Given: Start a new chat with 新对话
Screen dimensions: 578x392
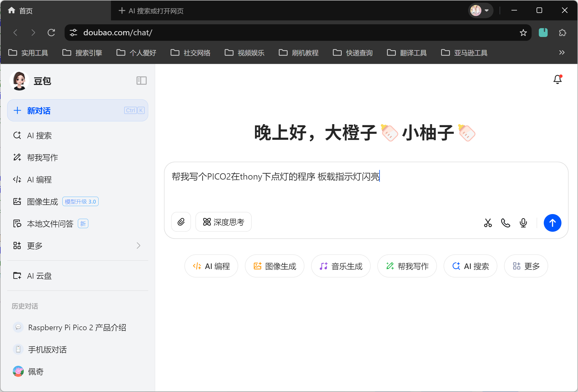Looking at the screenshot, I should pyautogui.click(x=78, y=110).
